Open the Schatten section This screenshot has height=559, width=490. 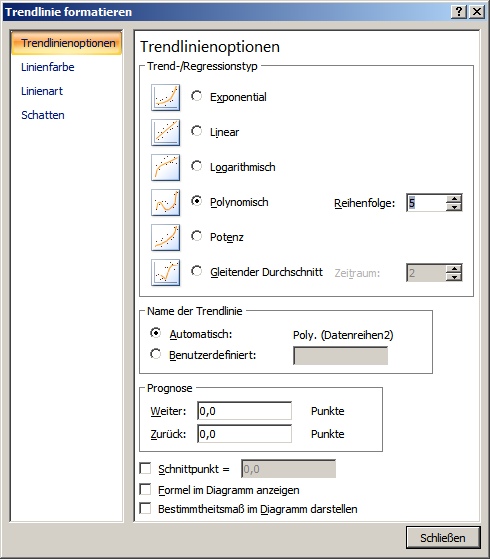tap(43, 115)
